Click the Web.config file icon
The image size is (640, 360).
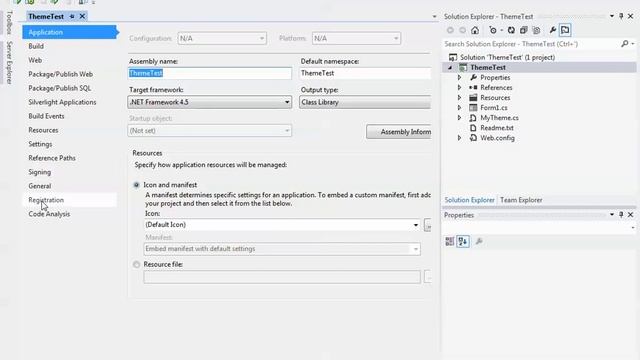point(473,138)
